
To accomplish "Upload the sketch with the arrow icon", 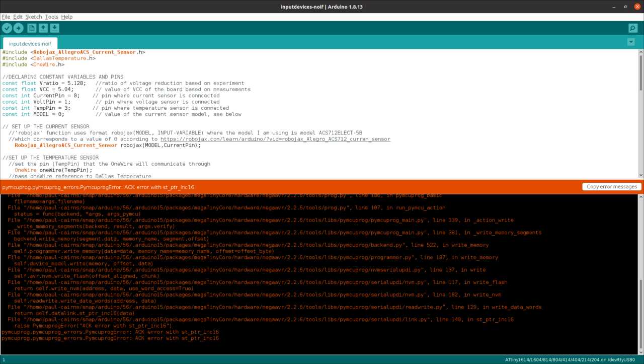I will click(x=19, y=28).
